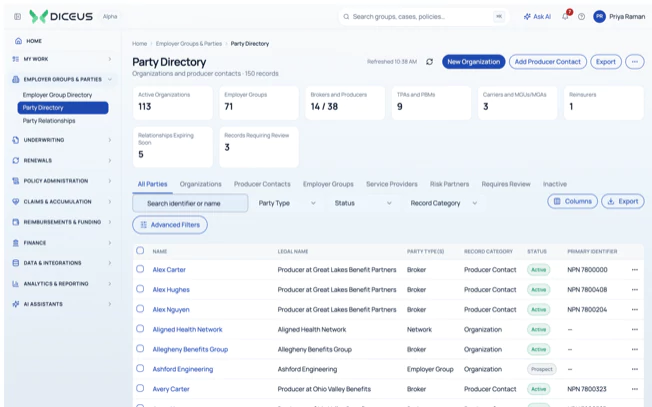This screenshot has height=407, width=652.
Task: Open the Columns chooser button
Action: (x=572, y=201)
